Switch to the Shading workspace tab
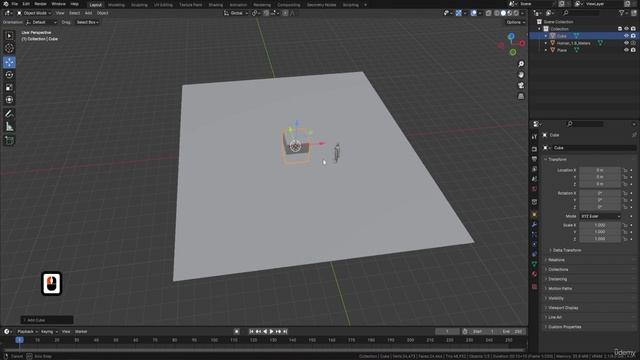This screenshot has height=360, width=640. click(216, 5)
